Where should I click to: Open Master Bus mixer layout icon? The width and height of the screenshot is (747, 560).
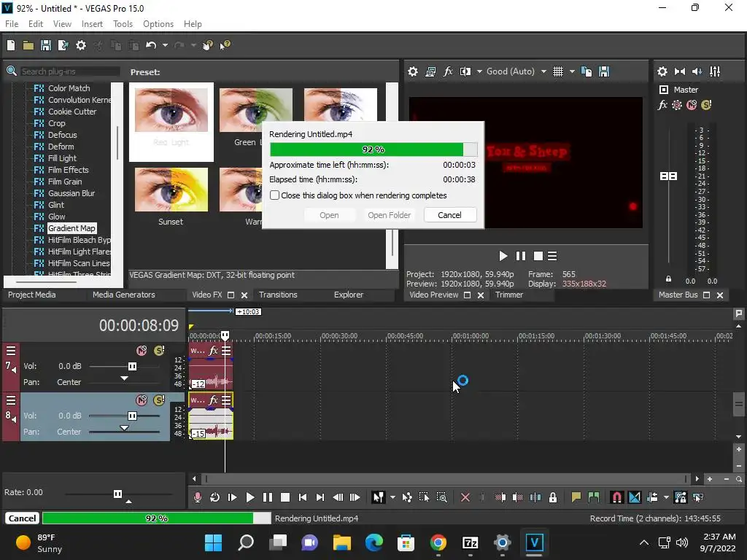[x=715, y=71]
